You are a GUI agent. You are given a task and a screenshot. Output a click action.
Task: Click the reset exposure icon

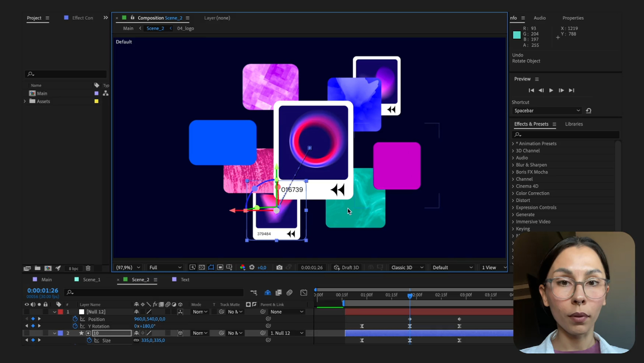coord(252,268)
